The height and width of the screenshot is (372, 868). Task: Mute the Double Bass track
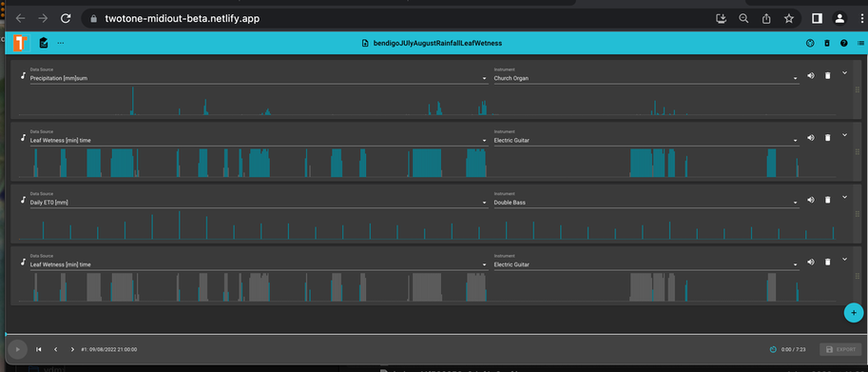click(x=810, y=199)
